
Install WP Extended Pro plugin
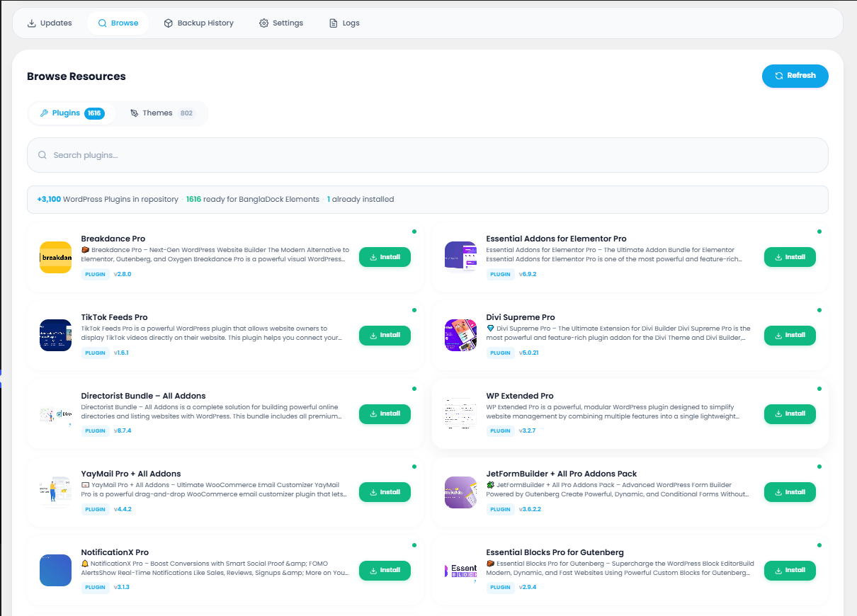coord(790,413)
